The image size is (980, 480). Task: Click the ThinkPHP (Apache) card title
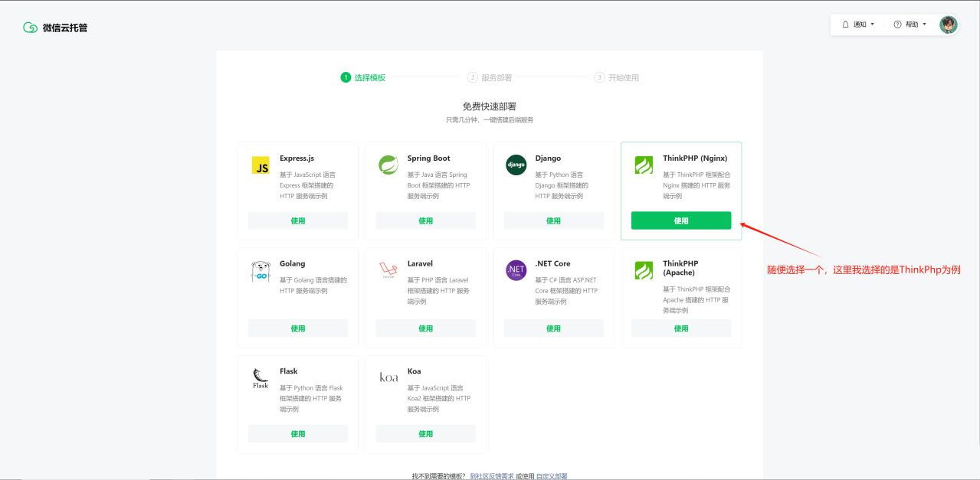click(681, 268)
